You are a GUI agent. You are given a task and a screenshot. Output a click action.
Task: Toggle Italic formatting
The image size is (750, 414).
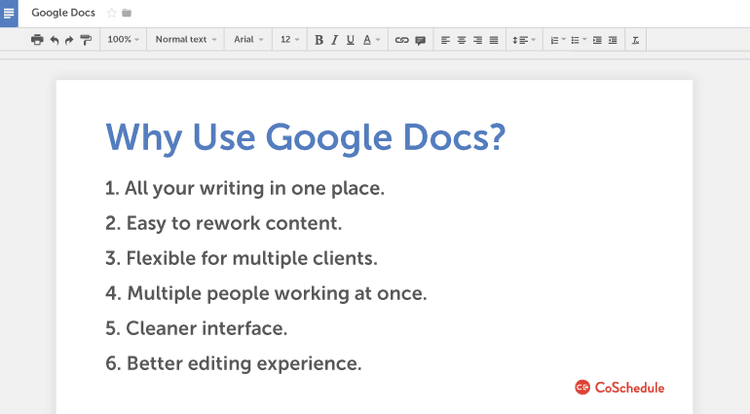point(334,40)
